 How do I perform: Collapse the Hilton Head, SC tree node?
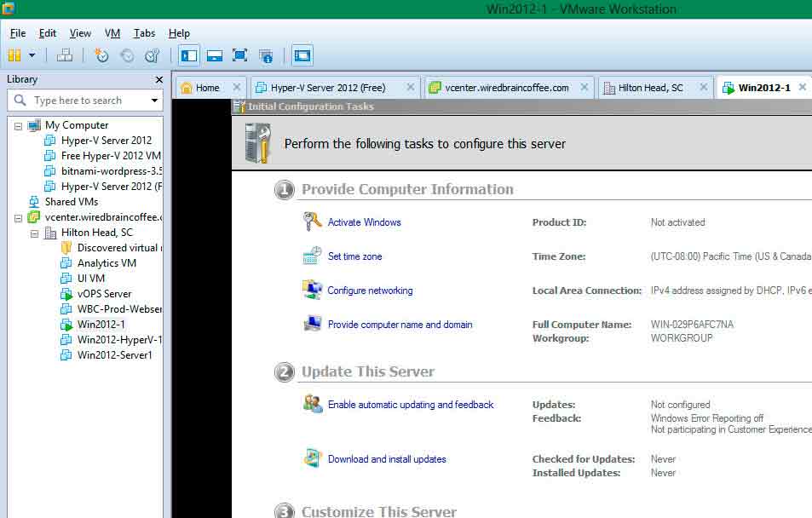pyautogui.click(x=35, y=233)
